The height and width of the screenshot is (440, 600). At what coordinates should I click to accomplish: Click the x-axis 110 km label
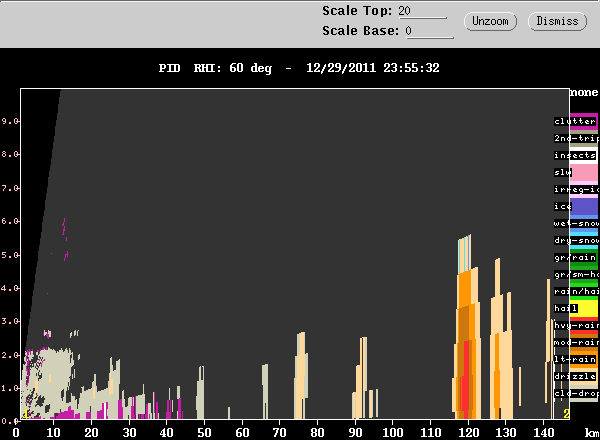tap(431, 433)
